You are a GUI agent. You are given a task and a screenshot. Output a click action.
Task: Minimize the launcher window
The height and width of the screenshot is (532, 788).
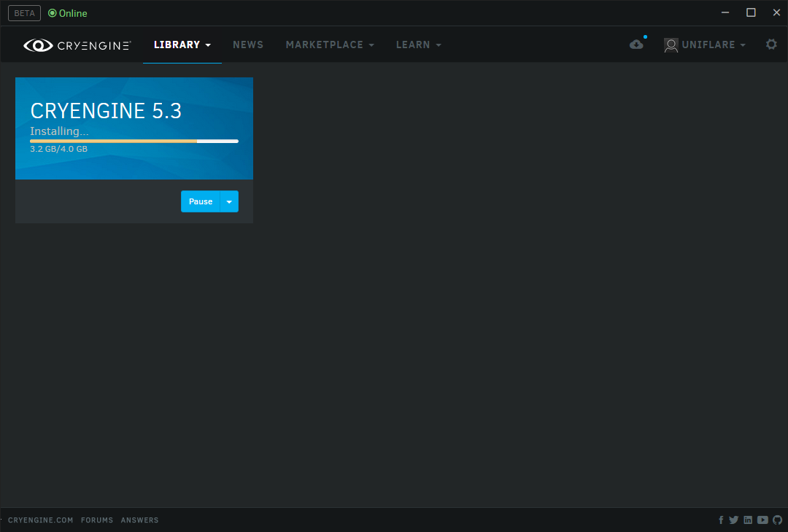coord(725,12)
